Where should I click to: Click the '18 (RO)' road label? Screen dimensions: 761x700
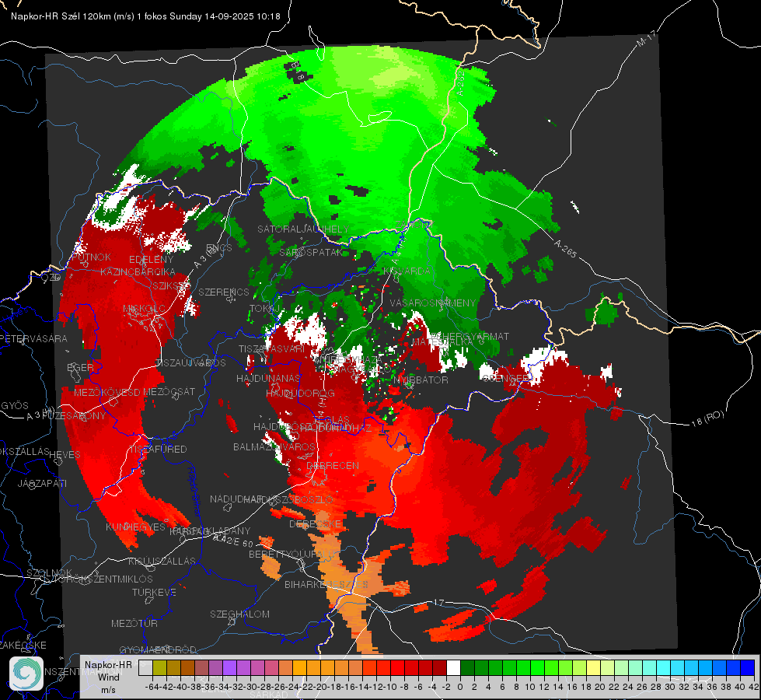[x=707, y=418]
